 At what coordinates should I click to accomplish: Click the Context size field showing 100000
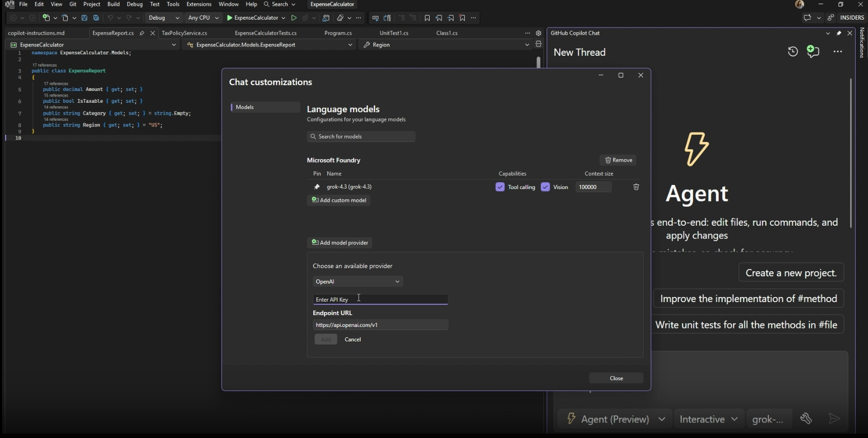coord(593,187)
